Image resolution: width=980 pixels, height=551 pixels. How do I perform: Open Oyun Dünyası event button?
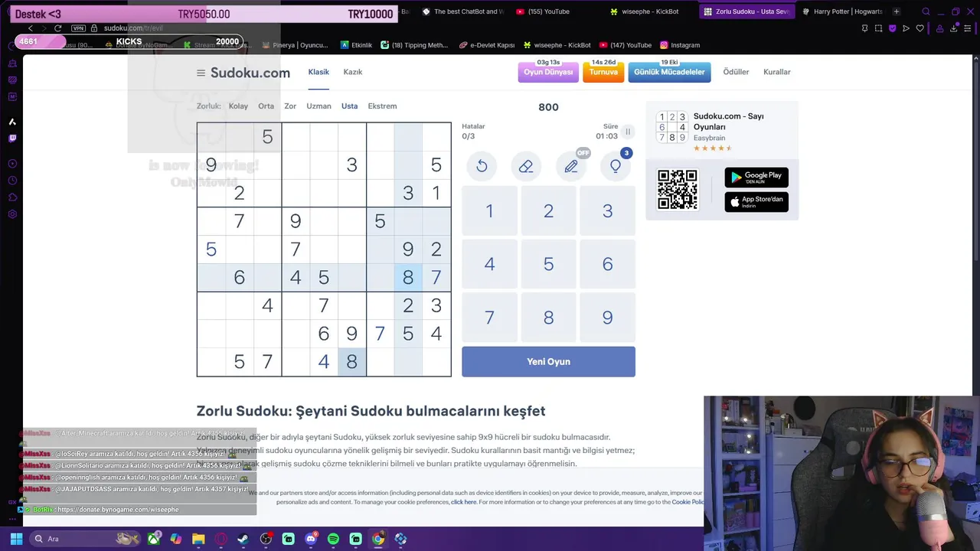[548, 72]
